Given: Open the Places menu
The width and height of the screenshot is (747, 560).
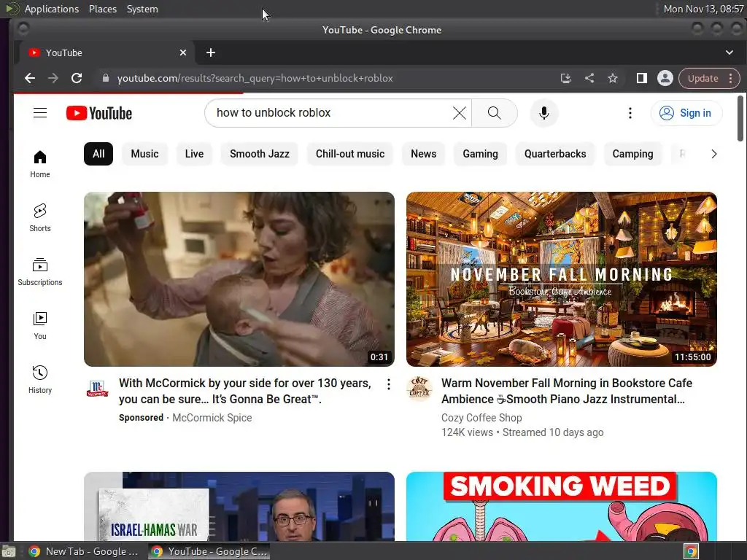Looking at the screenshot, I should point(103,9).
